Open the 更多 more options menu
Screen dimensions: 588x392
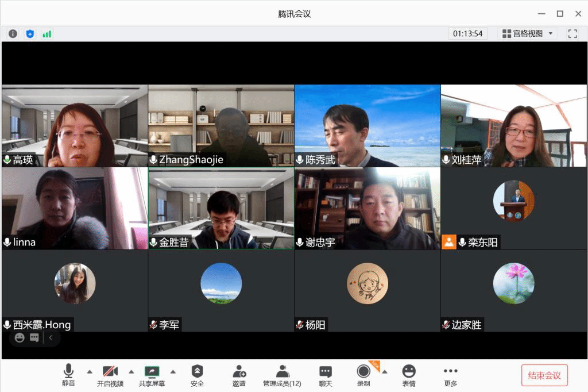pyautogui.click(x=450, y=376)
